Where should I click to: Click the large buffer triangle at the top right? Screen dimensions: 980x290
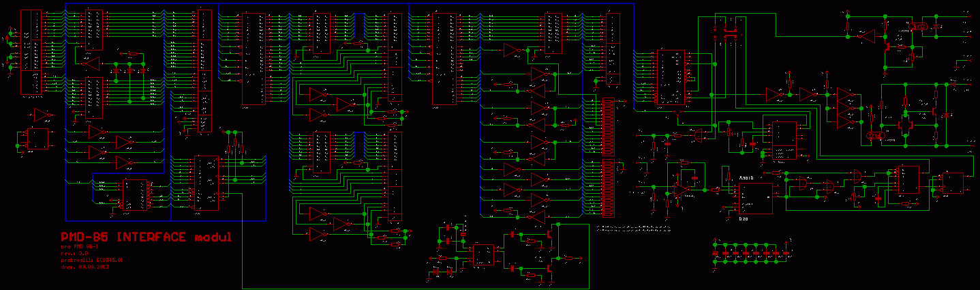[866, 35]
